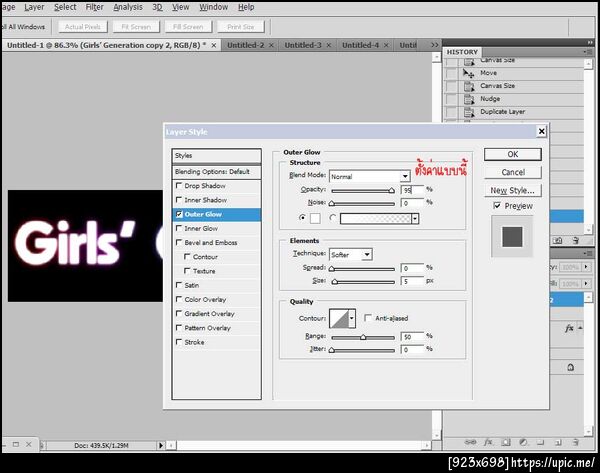
Task: Open the Filter menu
Action: pyautogui.click(x=95, y=7)
